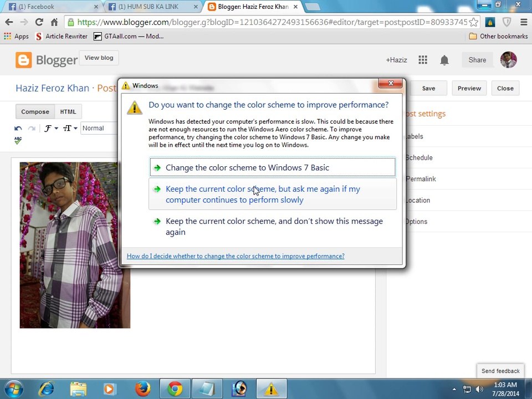The image size is (532, 399).
Task: Choose Change the color scheme to Windows 7 Basic
Action: pos(273,167)
